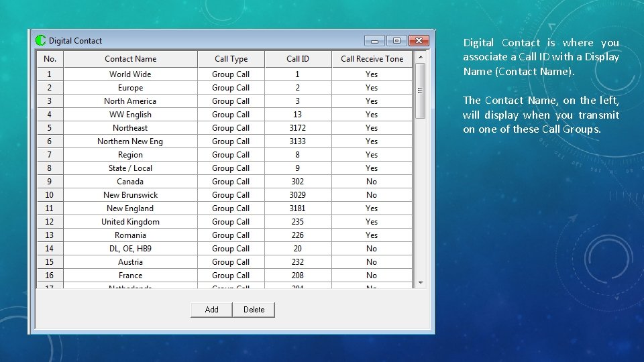Click Call Type cell in Europe row
644x362 pixels.
pos(231,88)
